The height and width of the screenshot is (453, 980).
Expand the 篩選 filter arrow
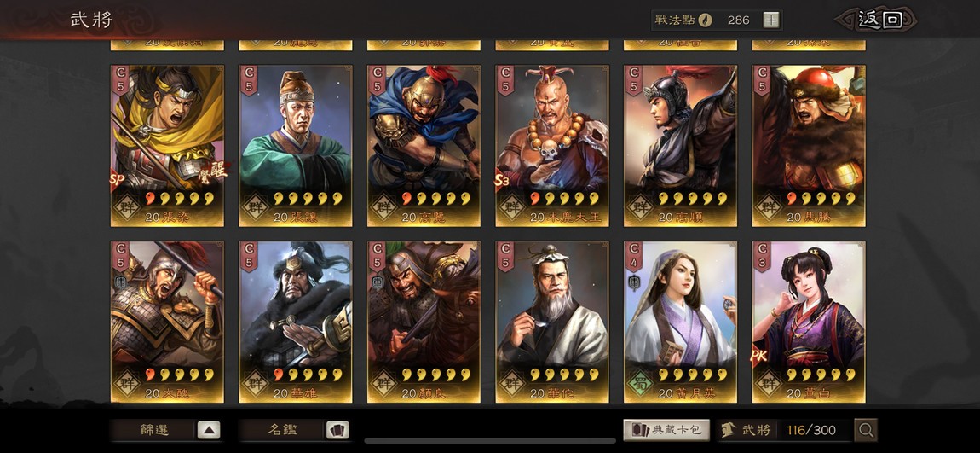tap(209, 430)
